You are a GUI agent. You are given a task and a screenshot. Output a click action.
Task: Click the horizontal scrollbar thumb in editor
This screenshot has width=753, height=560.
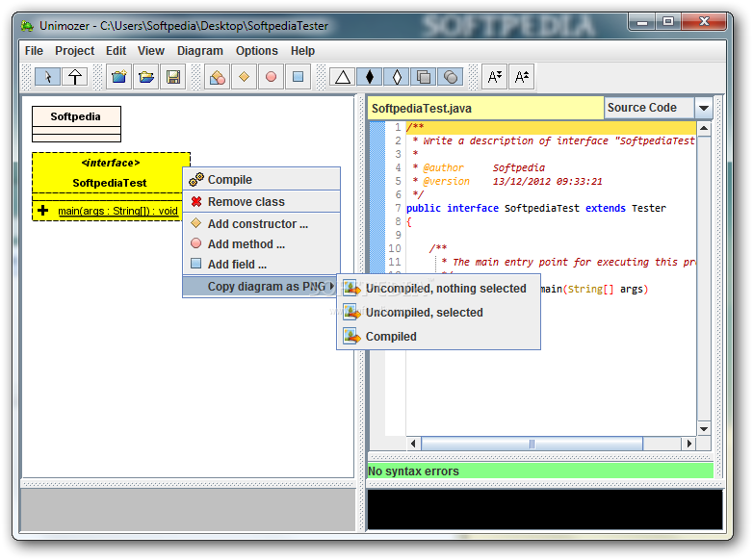point(532,444)
